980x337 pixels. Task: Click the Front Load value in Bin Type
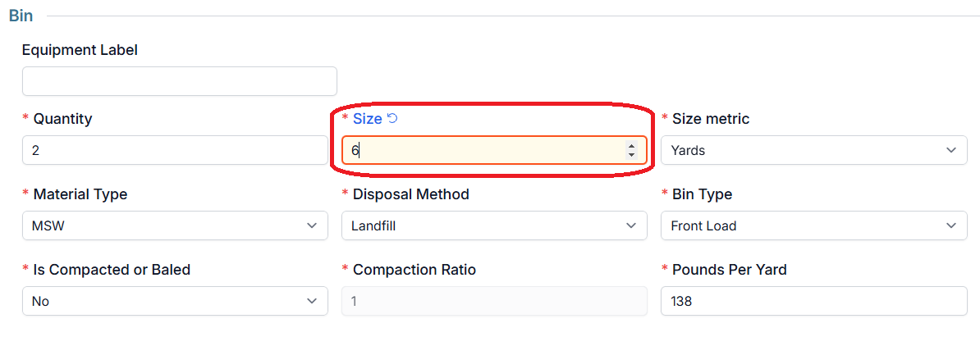[x=703, y=226]
